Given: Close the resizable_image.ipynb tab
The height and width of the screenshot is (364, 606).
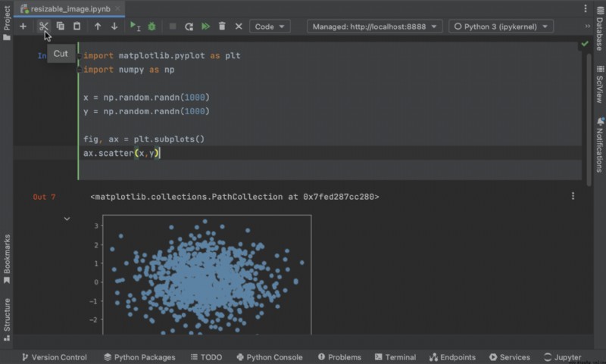Looking at the screenshot, I should [117, 8].
